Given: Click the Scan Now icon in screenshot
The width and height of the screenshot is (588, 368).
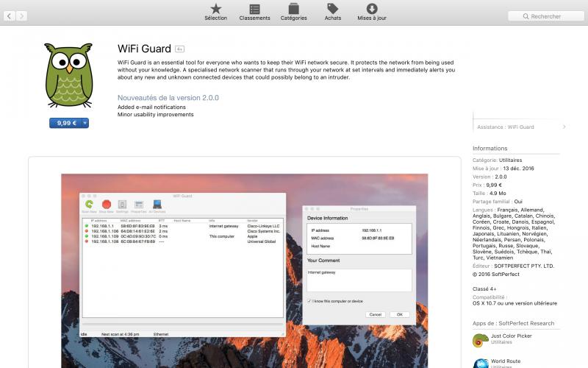Looking at the screenshot, I should coord(89,206).
